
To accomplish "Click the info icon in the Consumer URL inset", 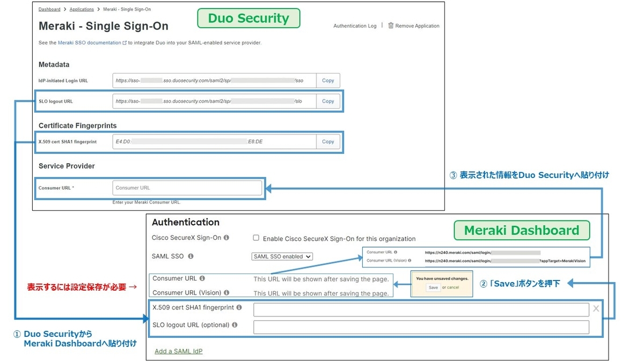I will click(x=396, y=252).
